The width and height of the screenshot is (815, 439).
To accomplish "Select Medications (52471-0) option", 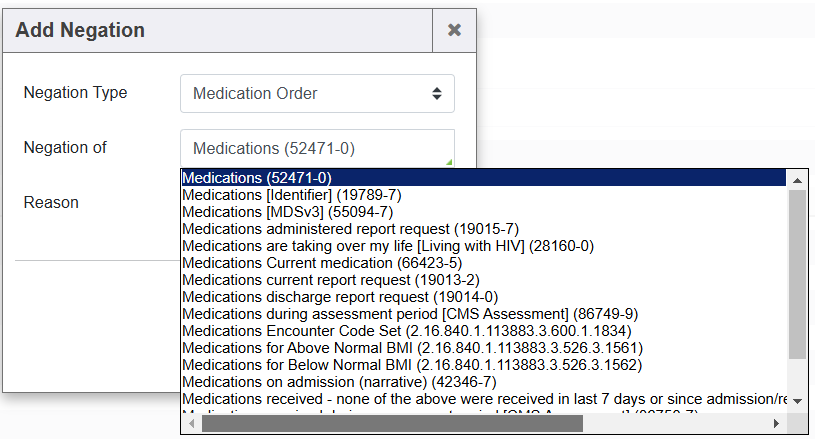I will pos(257,178).
